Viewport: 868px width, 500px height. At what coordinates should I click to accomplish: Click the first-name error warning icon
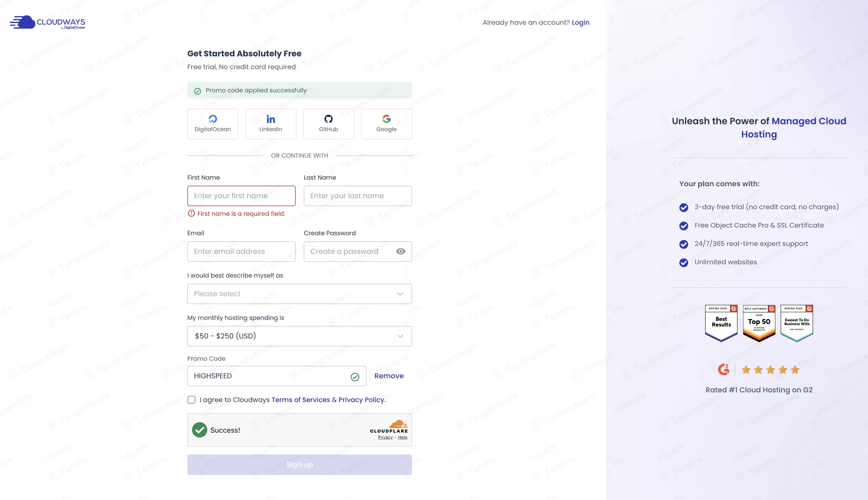191,213
